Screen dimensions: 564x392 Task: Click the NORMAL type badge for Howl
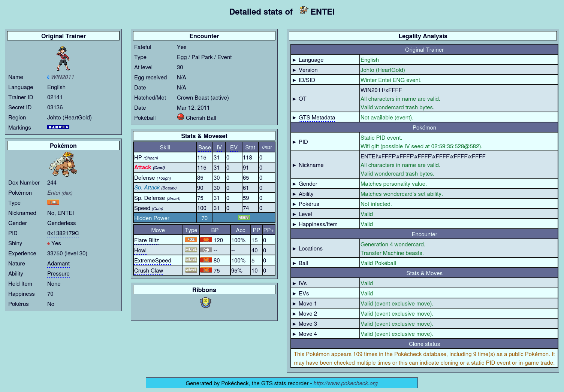click(x=191, y=250)
